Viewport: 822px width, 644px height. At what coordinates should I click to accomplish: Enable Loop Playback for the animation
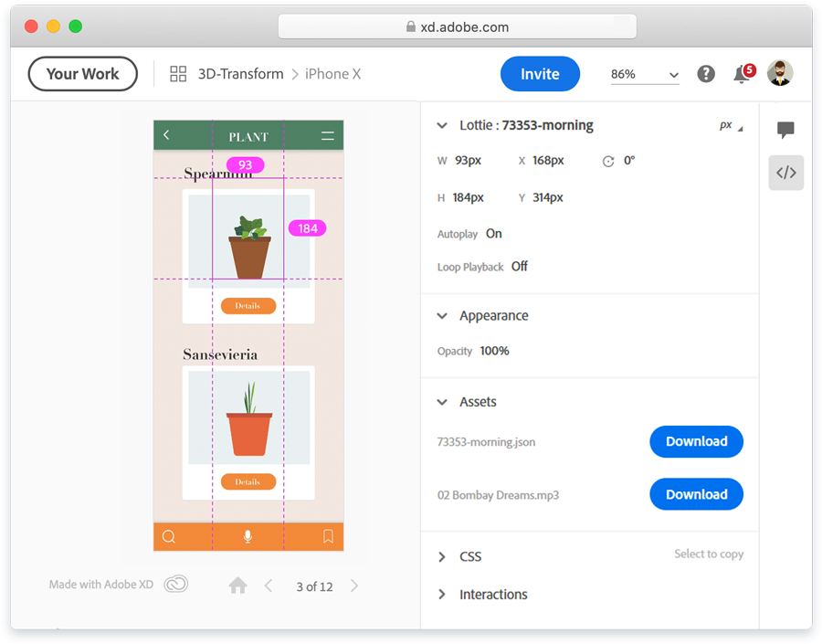coord(519,267)
